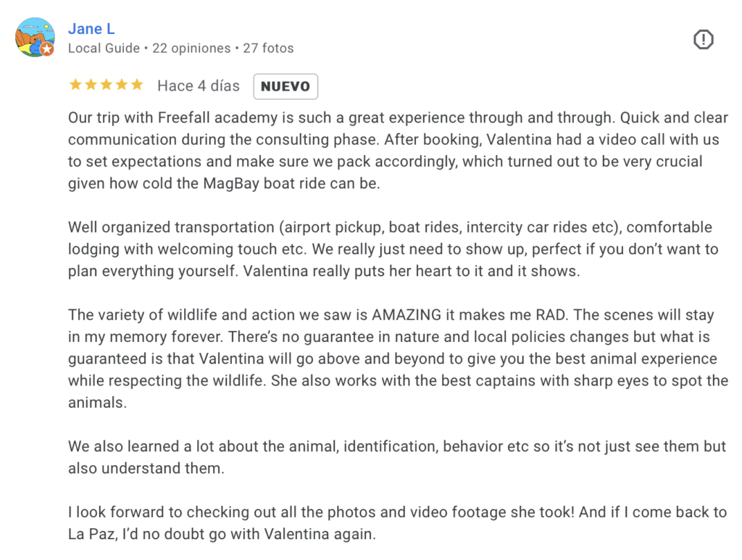Click the "27 fotos" count
This screenshot has height=560, width=742.
[268, 49]
